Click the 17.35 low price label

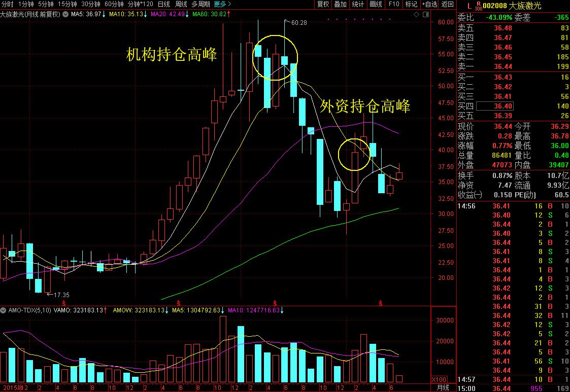[x=61, y=295]
